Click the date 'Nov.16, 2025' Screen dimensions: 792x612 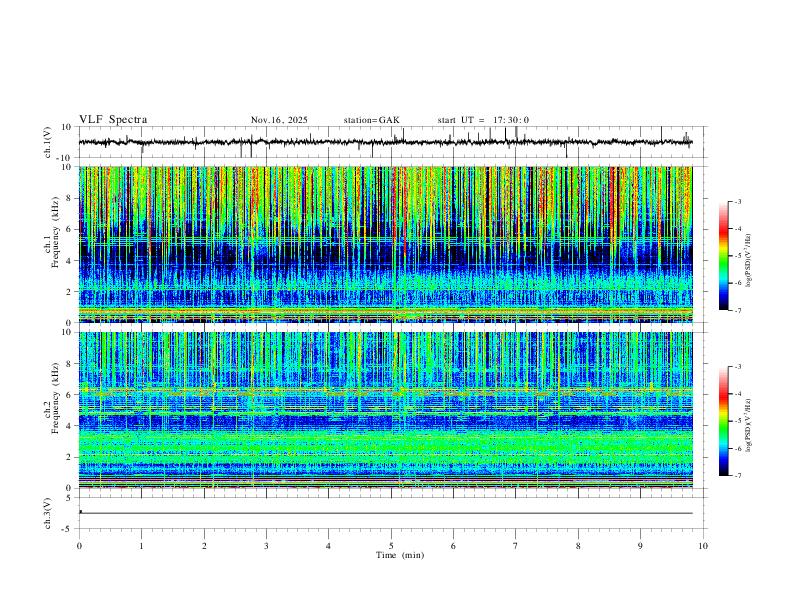pos(279,120)
